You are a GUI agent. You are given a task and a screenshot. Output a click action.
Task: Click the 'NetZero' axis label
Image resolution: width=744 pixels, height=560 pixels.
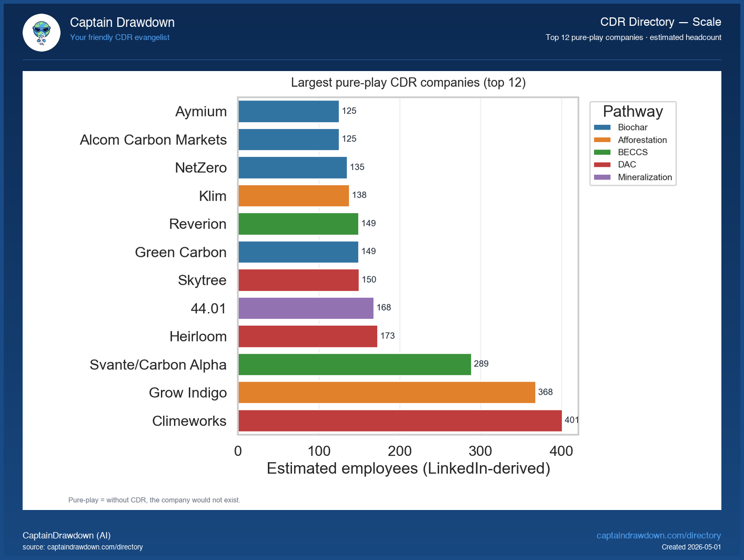[200, 167]
